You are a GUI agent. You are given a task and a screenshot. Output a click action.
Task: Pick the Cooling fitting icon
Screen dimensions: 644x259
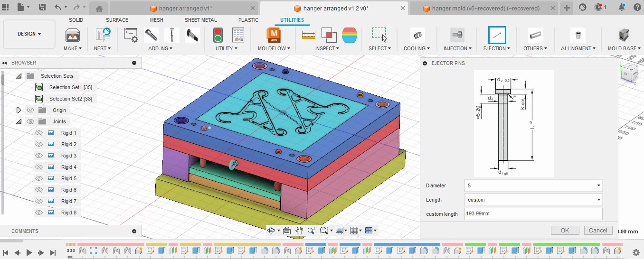click(417, 35)
